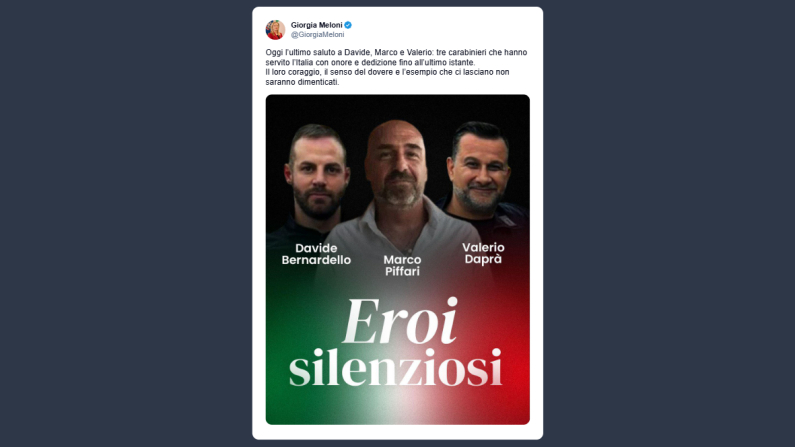Click the 'Valerio Daprà' name caption
Image resolution: width=795 pixels, height=447 pixels.
[483, 253]
